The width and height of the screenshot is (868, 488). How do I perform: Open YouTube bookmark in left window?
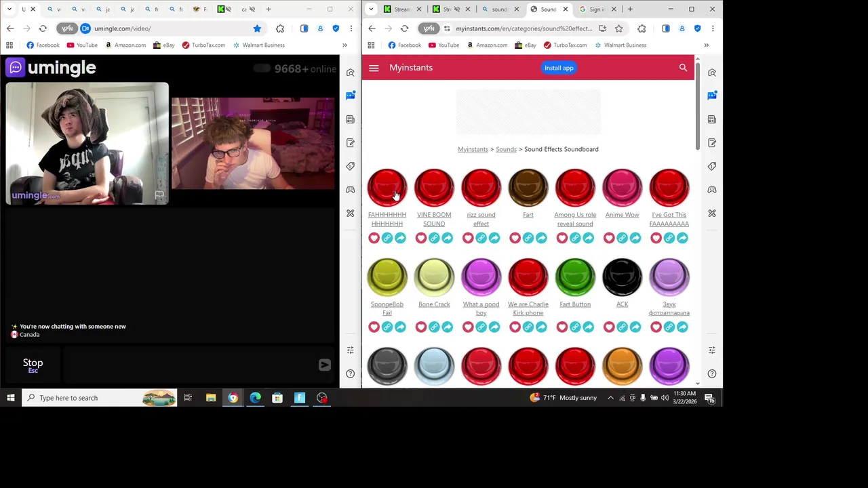tap(82, 45)
